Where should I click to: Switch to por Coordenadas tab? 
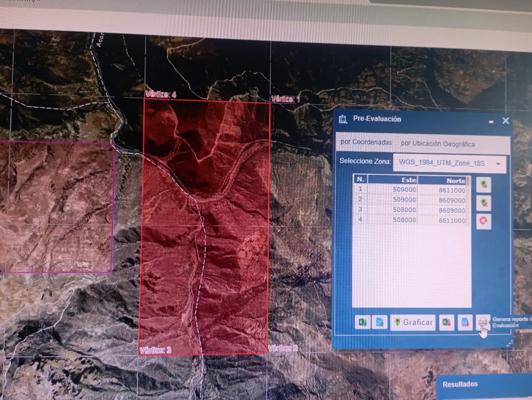[366, 142]
